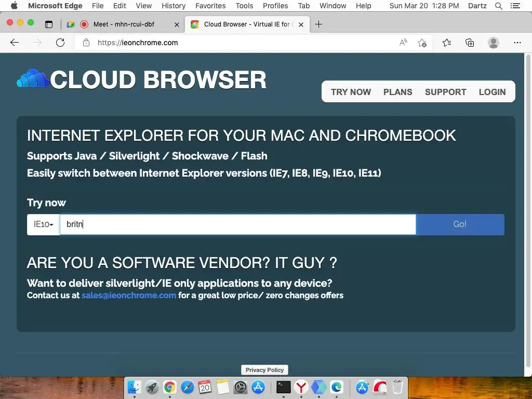Image resolution: width=532 pixels, height=399 pixels.
Task: Go to the SUPPORT page
Action: point(445,92)
